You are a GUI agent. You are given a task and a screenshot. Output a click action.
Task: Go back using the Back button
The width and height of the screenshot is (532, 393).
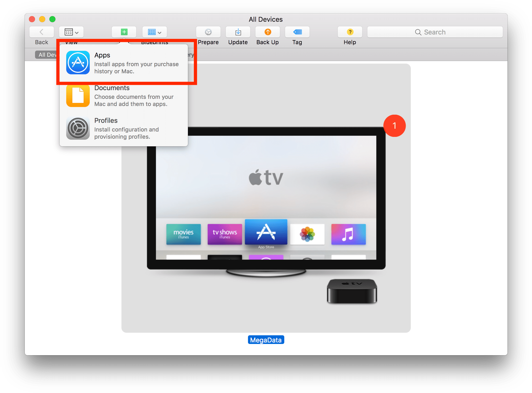click(41, 32)
